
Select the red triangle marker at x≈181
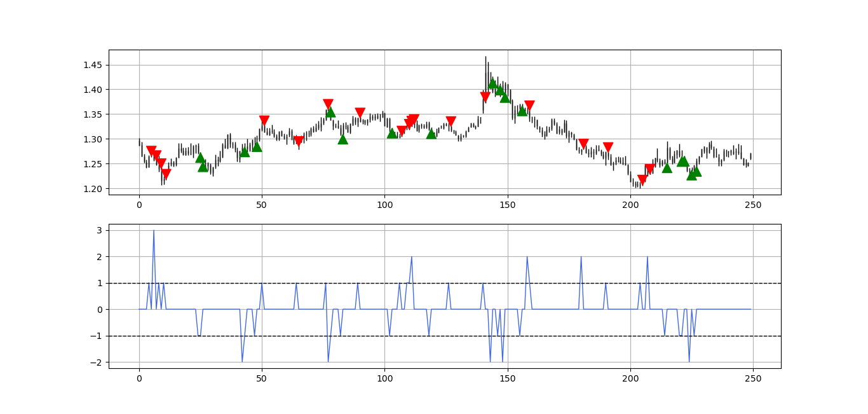[x=583, y=144]
